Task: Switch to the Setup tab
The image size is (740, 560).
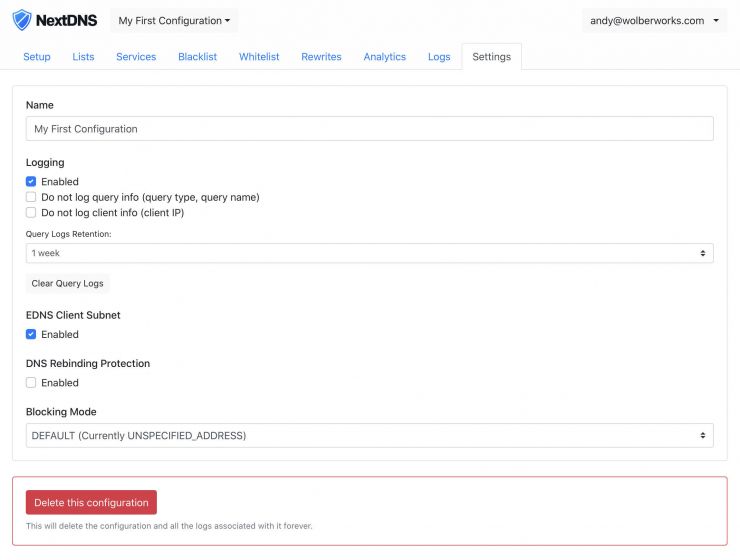Action: click(x=37, y=57)
